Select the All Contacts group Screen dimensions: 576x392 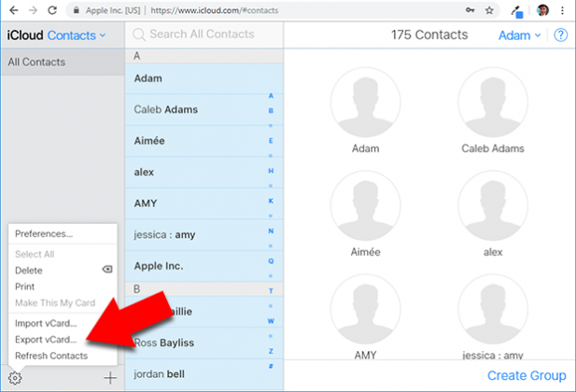(63, 63)
